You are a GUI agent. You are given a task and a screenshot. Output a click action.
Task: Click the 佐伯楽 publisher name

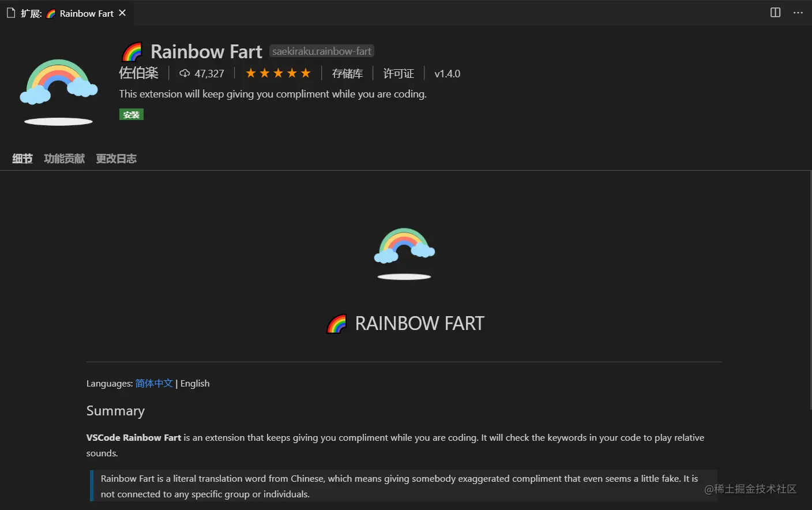138,73
